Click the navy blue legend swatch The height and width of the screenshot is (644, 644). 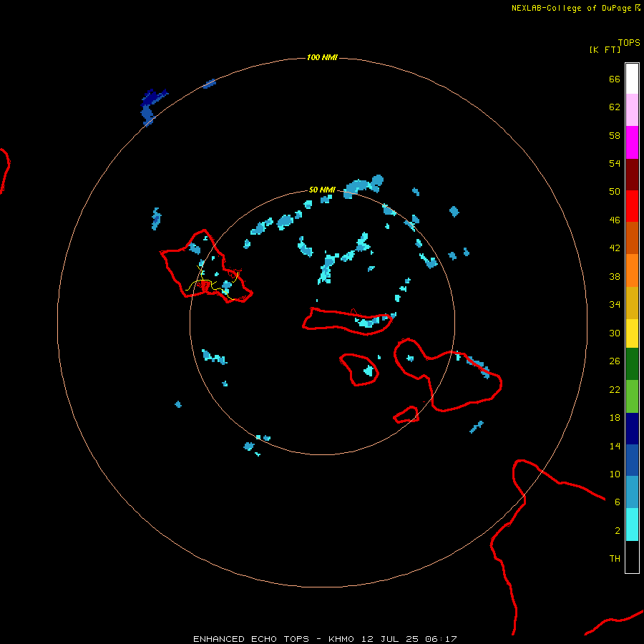[x=632, y=429]
